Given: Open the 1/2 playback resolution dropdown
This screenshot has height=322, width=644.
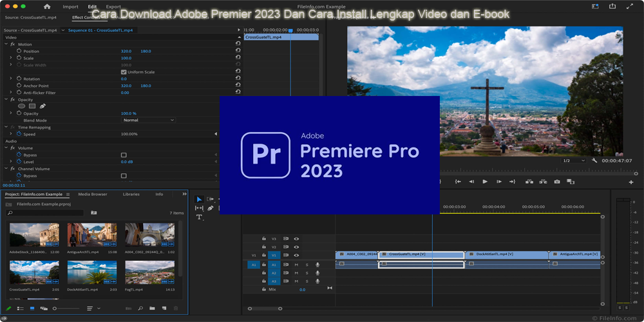Looking at the screenshot, I should tap(574, 160).
